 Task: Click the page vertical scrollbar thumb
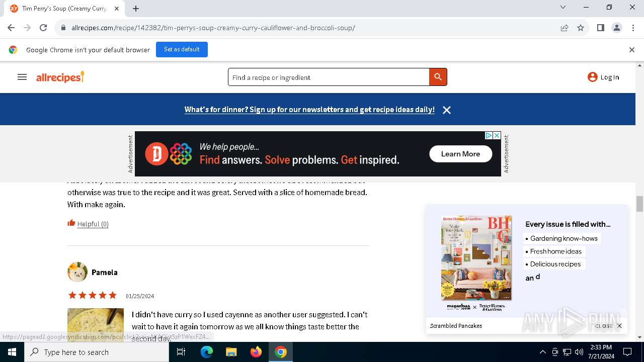639,204
